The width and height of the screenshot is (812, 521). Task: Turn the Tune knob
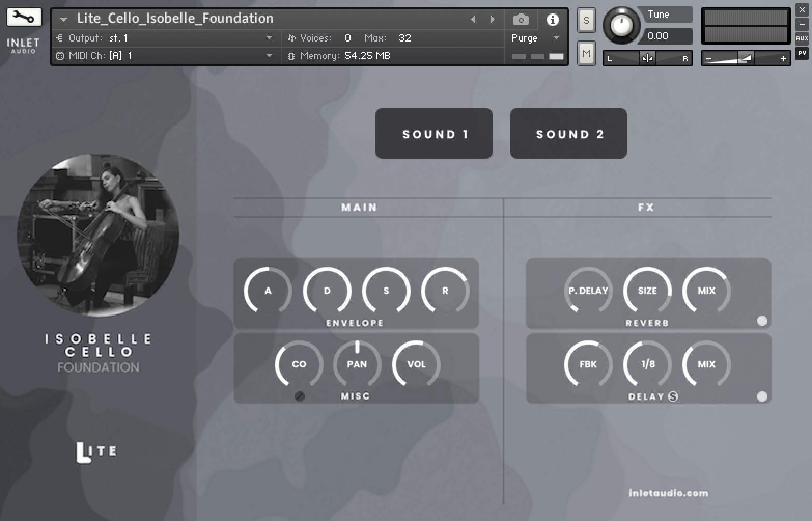(621, 24)
